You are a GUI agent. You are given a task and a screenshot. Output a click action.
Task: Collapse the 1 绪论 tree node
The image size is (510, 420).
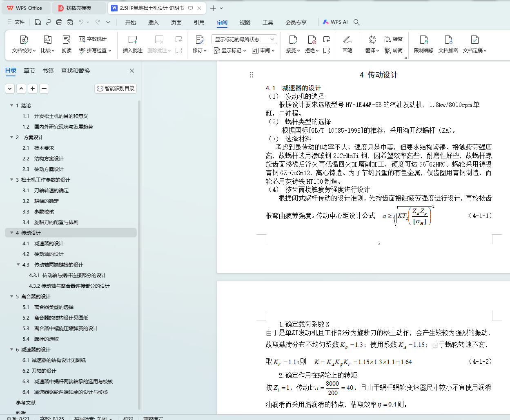(12, 105)
